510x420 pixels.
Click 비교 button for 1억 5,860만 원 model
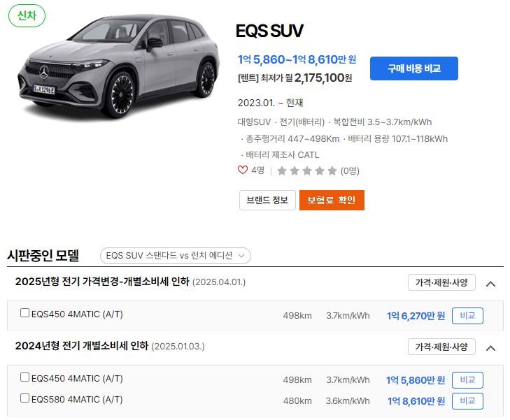click(467, 380)
